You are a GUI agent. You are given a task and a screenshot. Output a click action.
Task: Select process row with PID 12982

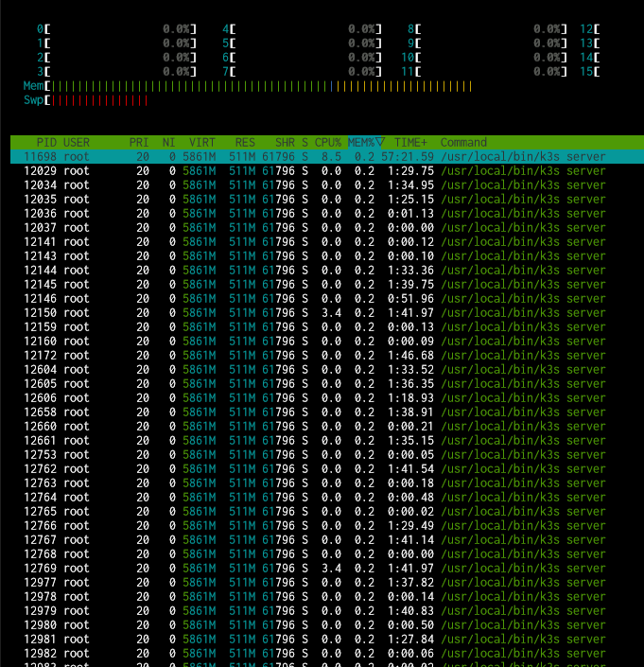click(x=327, y=654)
